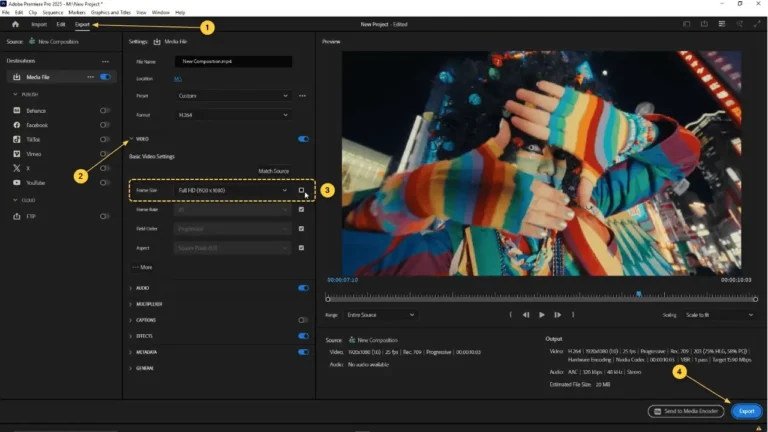The height and width of the screenshot is (432, 768).
Task: Open the export Location link
Action: pyautogui.click(x=178, y=79)
